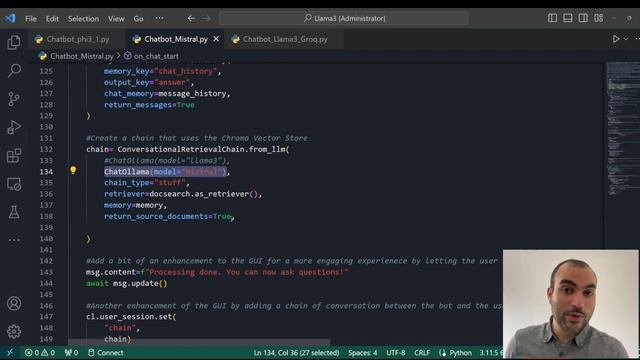This screenshot has height=360, width=640.
Task: Click docsearch.as_retriever() on line 136
Action: 203,194
